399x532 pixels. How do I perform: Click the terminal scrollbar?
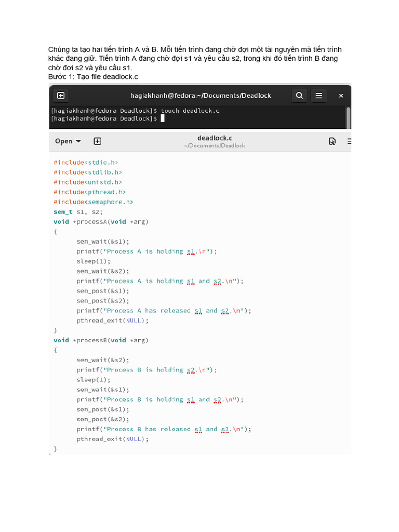pos(348,117)
